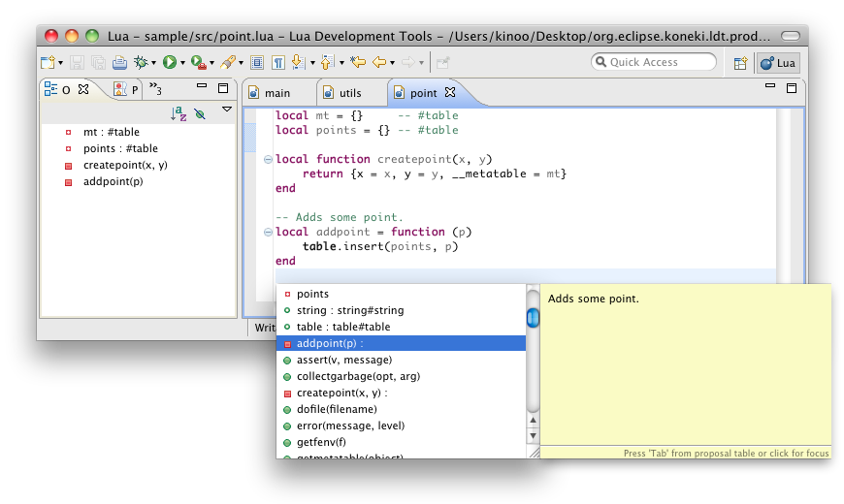Toggle alphabetical sort in Outline

click(x=179, y=113)
